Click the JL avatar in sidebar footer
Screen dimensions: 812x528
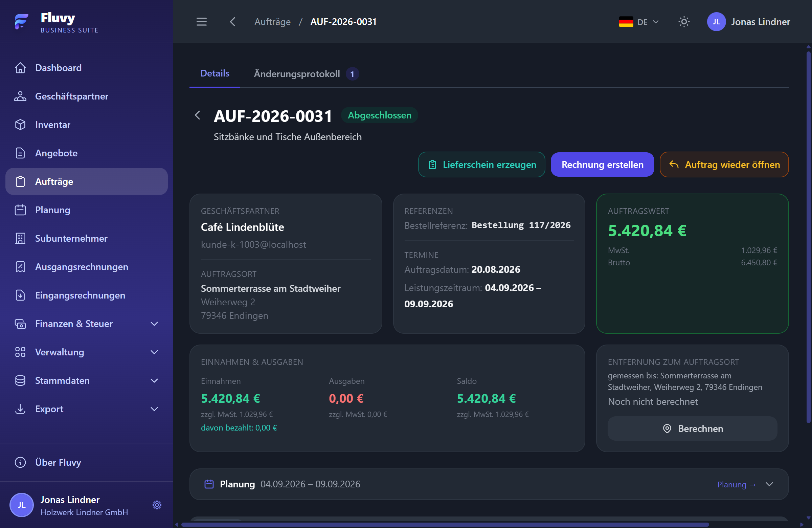click(x=22, y=505)
